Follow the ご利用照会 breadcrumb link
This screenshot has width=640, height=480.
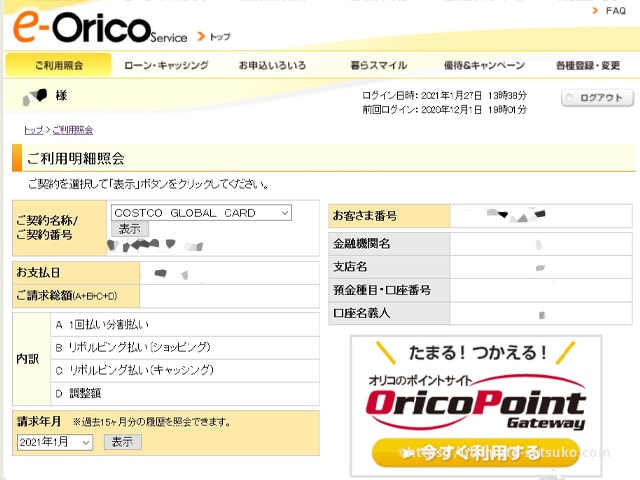73,130
